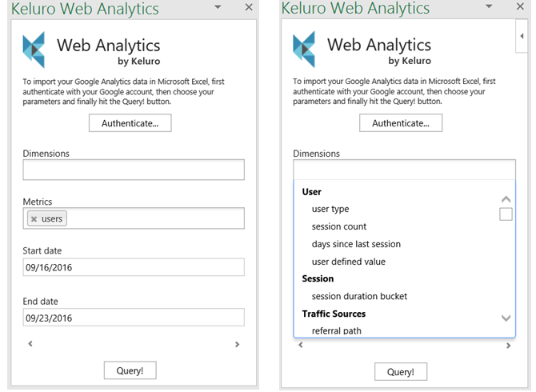The width and height of the screenshot is (536, 392).
Task: Focus the Dimensions search field in right pane
Action: 404,170
